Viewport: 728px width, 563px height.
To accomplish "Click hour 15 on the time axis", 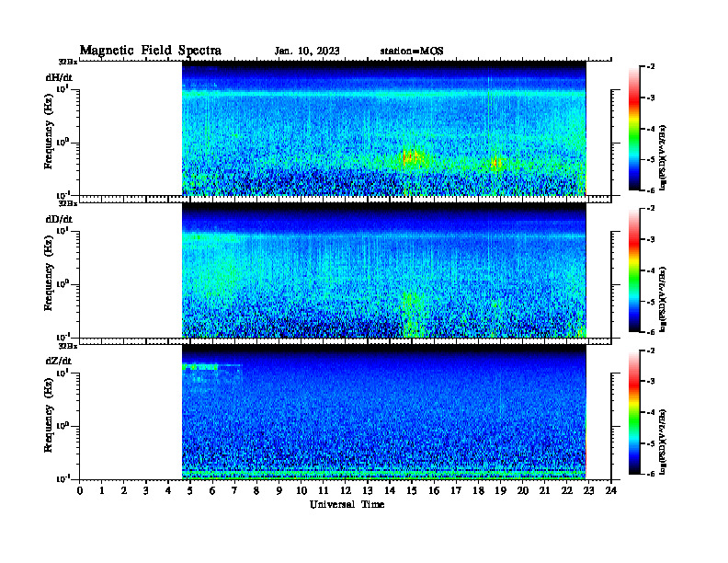I will [412, 491].
